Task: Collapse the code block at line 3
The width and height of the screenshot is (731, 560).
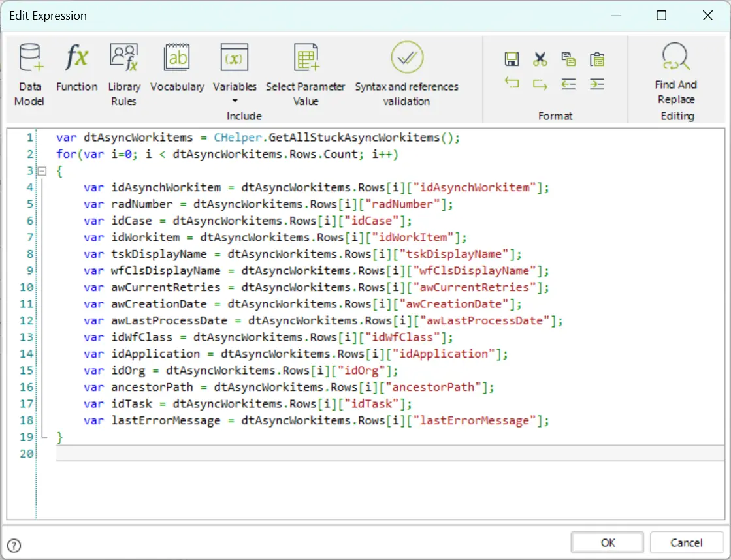Action: [x=42, y=171]
